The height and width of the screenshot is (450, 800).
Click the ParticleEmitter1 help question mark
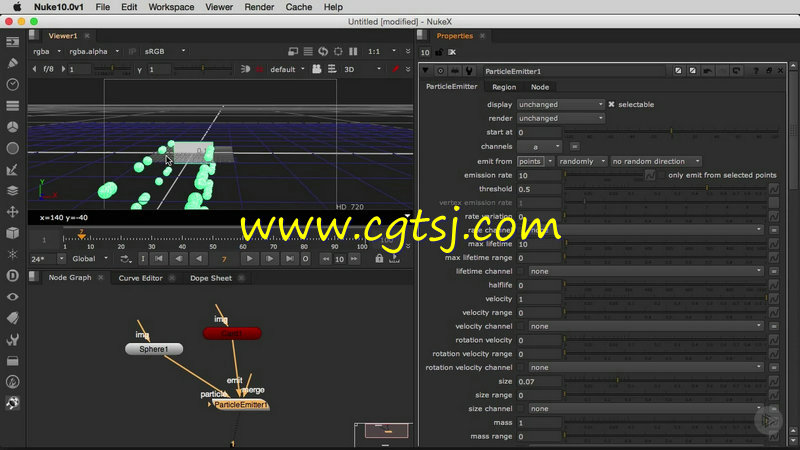756,71
